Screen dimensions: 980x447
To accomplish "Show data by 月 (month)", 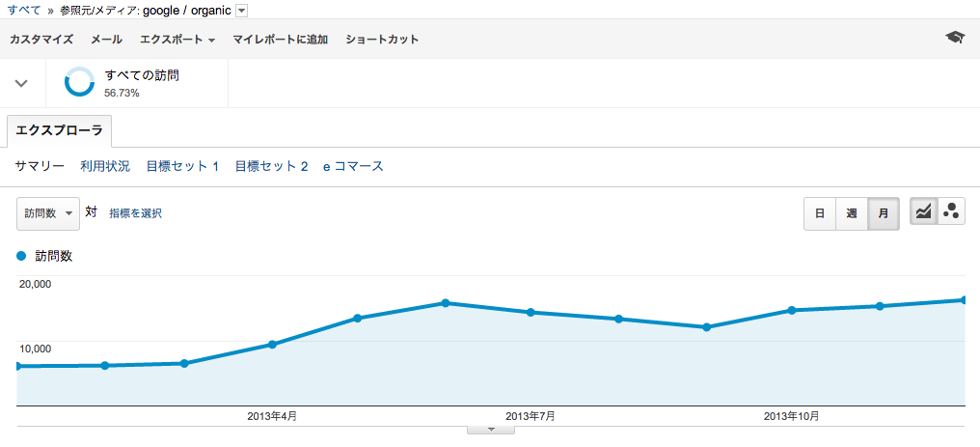I will [884, 213].
